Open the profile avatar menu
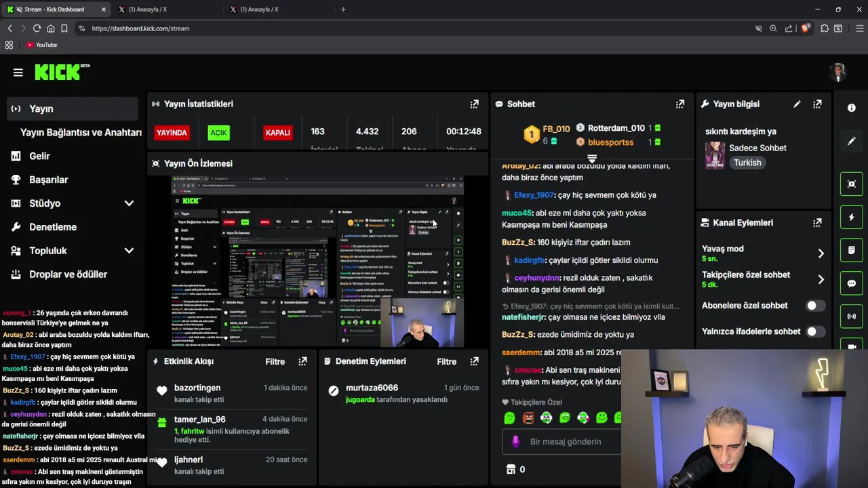Screen dimensions: 868x488 click(839, 73)
